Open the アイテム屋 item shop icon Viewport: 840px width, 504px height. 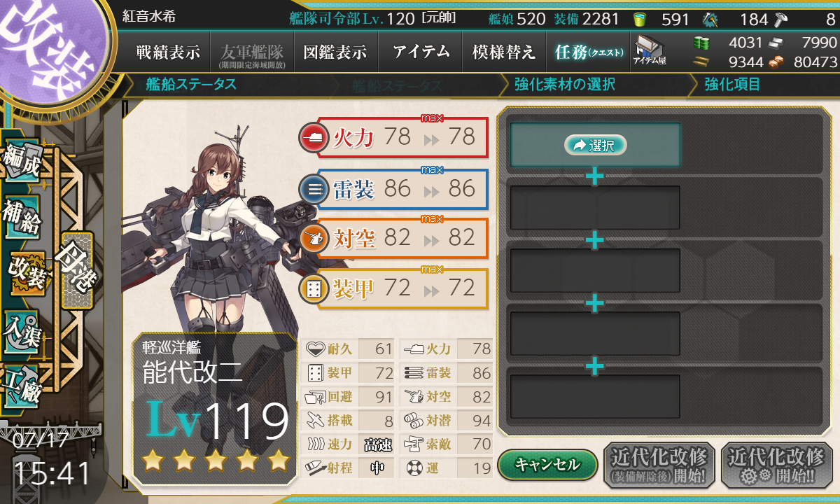point(649,50)
